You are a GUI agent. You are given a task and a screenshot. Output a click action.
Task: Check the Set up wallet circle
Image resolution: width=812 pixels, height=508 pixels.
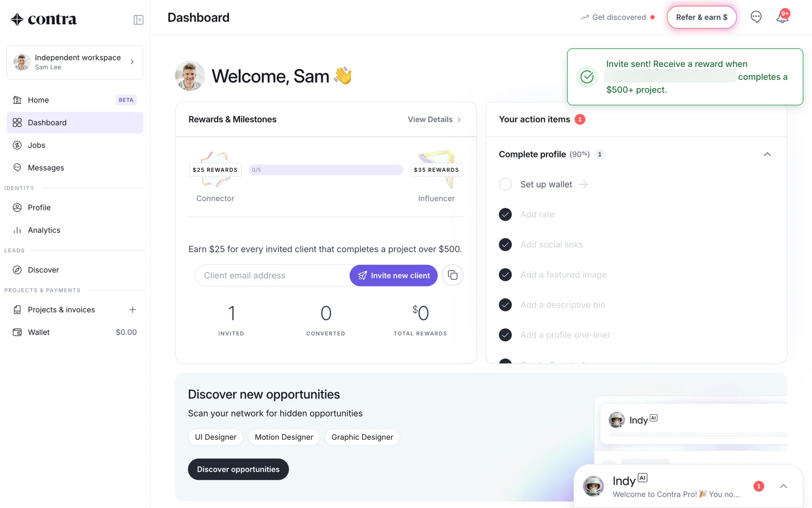tap(505, 184)
